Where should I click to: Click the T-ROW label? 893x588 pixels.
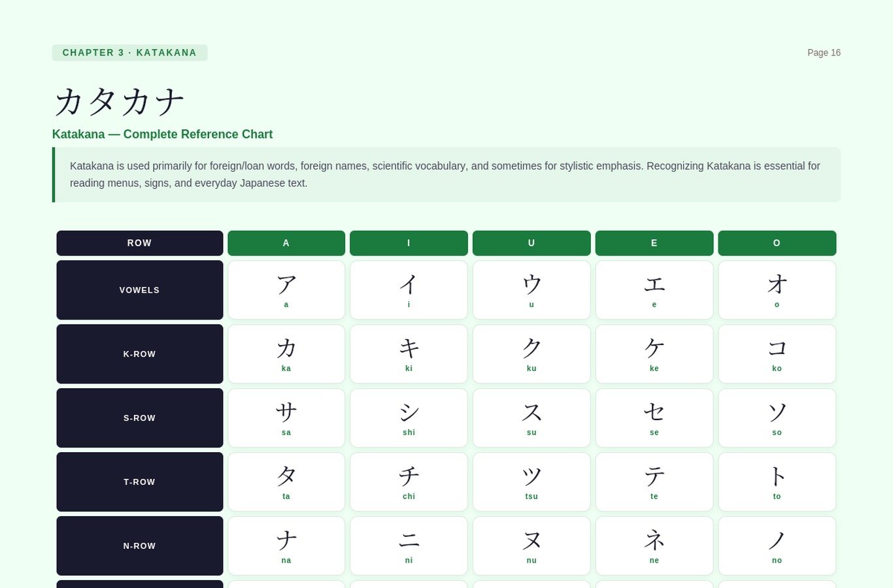139,482
